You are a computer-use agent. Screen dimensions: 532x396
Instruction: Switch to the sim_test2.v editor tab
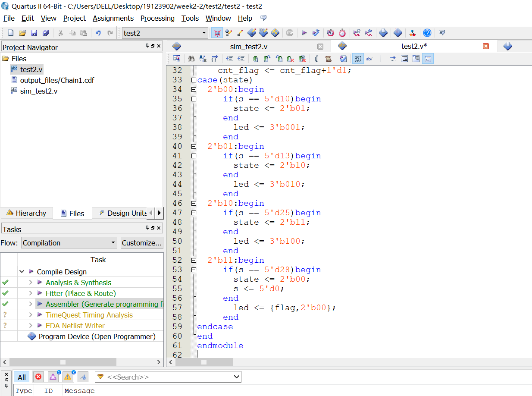pos(249,47)
